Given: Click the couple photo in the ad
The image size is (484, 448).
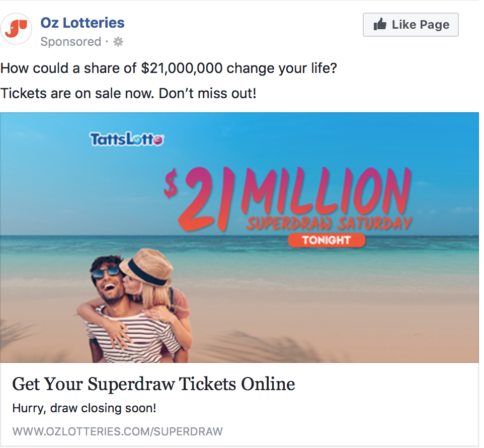Looking at the screenshot, I should 136,307.
